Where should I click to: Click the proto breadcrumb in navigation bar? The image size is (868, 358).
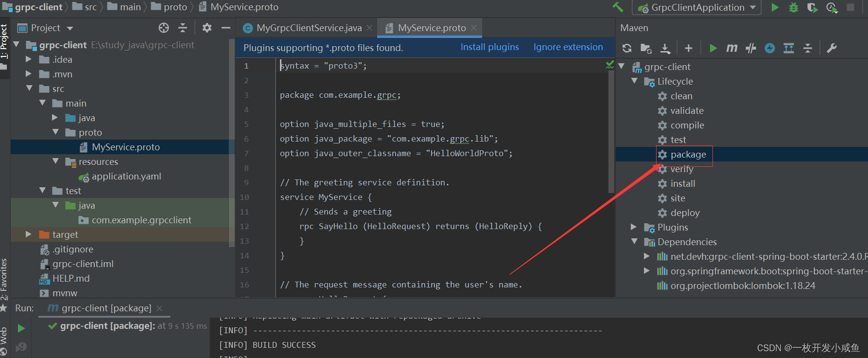(x=169, y=7)
